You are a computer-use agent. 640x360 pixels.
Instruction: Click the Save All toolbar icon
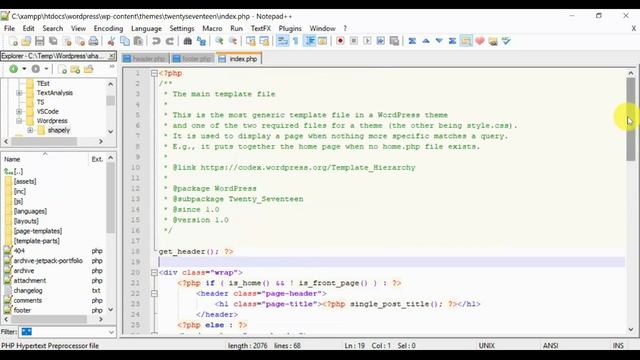tap(53, 41)
